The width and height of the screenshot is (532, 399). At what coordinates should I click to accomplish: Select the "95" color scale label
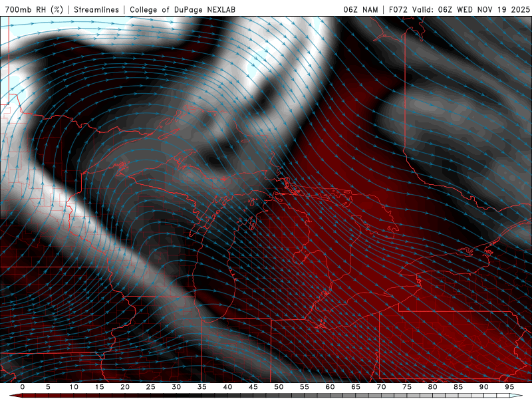click(x=509, y=387)
